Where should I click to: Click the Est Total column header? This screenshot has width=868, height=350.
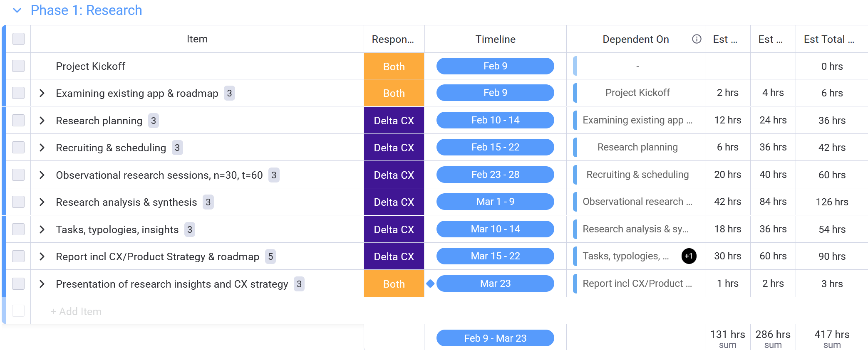pos(828,39)
